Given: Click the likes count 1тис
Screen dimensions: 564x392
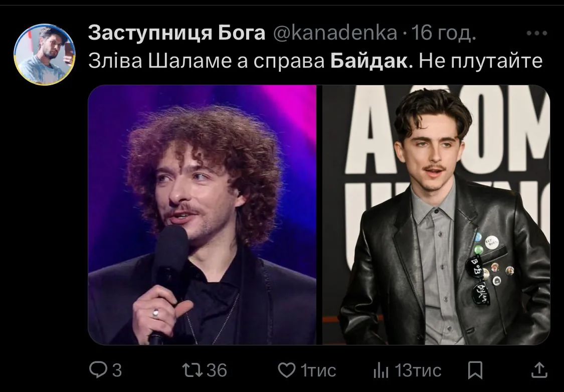Looking at the screenshot, I should click(x=318, y=370).
